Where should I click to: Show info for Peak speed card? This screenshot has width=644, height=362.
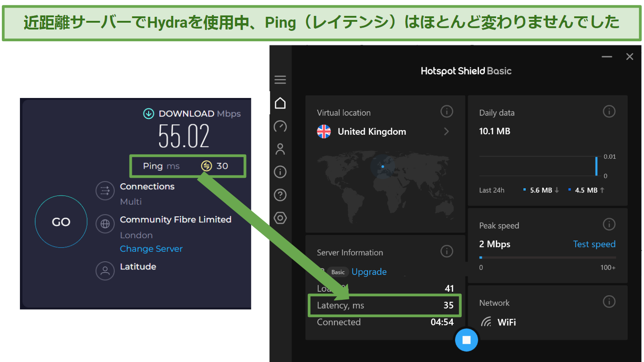click(609, 224)
